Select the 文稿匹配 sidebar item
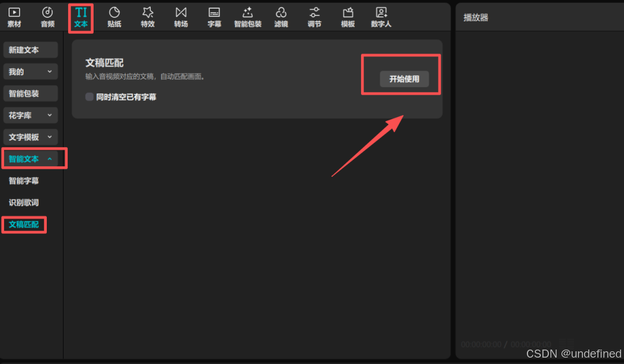Image resolution: width=624 pixels, height=364 pixels. pos(24,224)
